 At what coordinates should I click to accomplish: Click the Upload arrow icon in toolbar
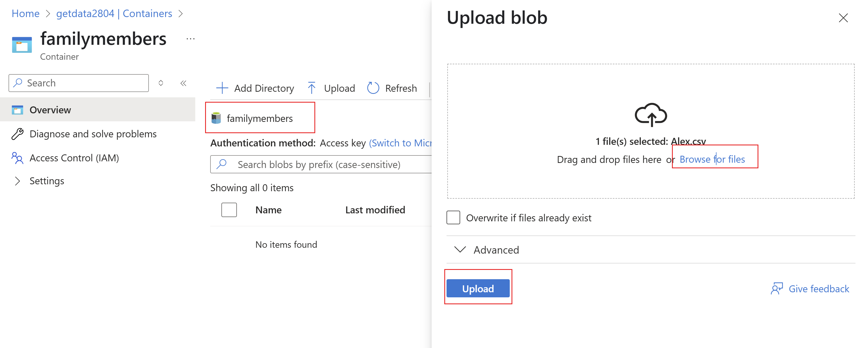[x=312, y=88]
